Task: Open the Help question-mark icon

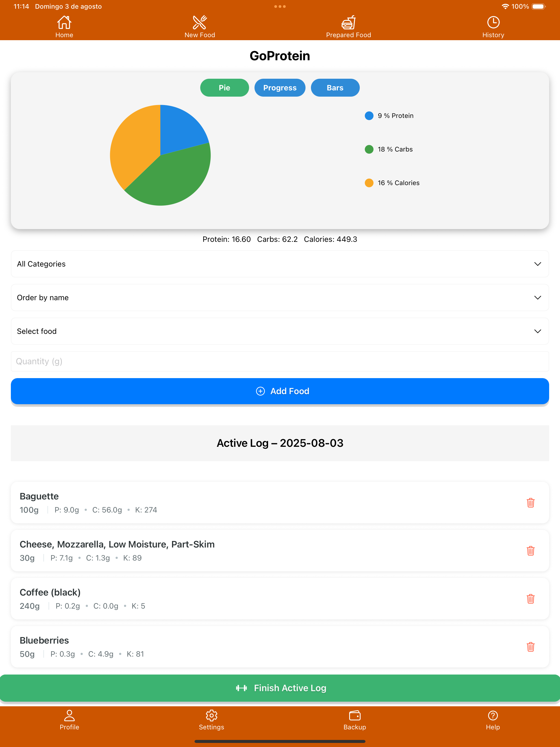Action: [x=493, y=715]
